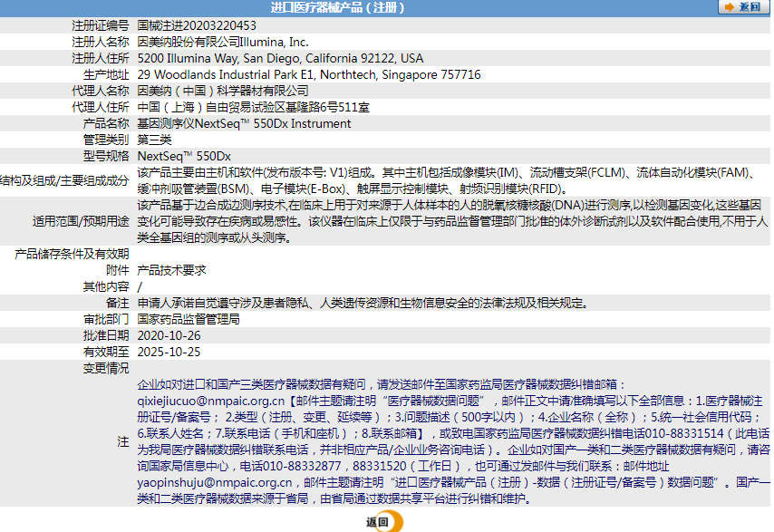Click the 管理类别 field label
This screenshot has width=774, height=532.
pyautogui.click(x=106, y=140)
